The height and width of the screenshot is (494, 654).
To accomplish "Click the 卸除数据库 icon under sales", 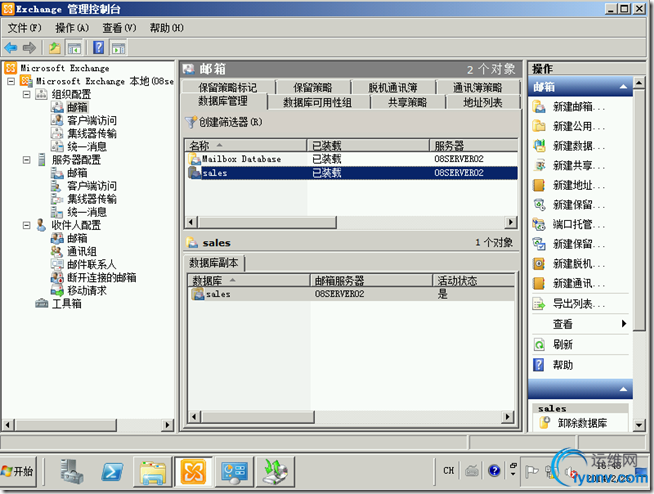I will coord(545,423).
